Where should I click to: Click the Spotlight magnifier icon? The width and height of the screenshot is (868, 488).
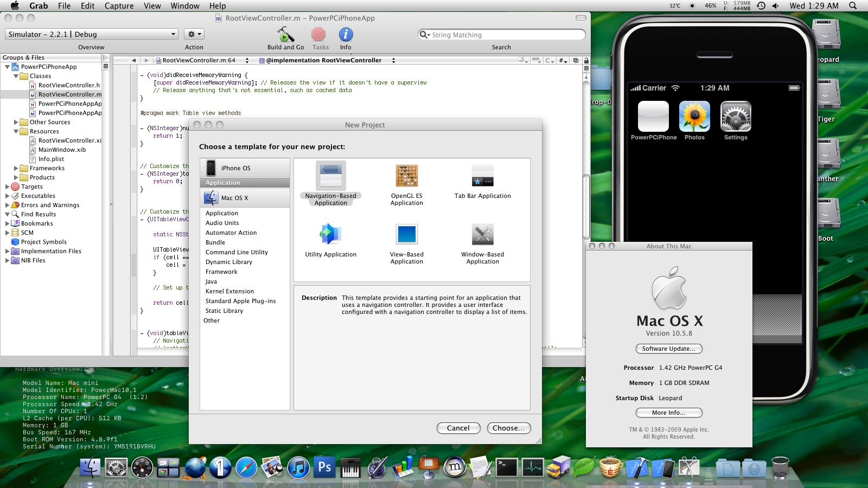[x=853, y=6]
